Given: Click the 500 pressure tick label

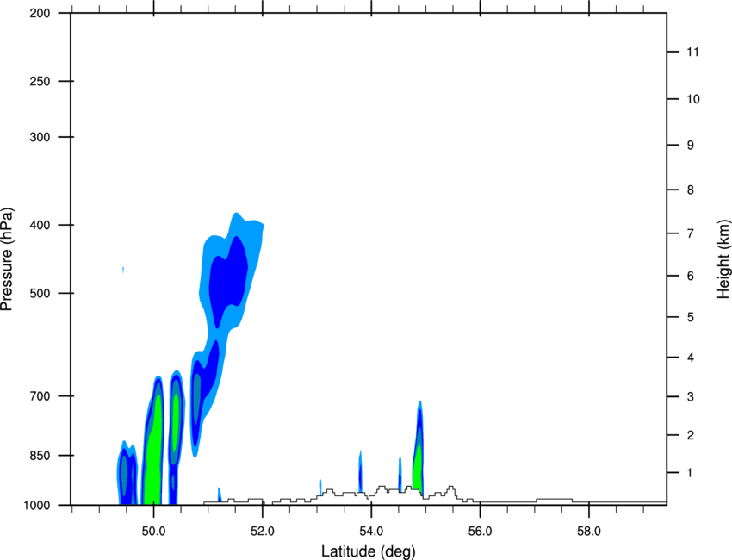Looking at the screenshot, I should click(x=40, y=293).
